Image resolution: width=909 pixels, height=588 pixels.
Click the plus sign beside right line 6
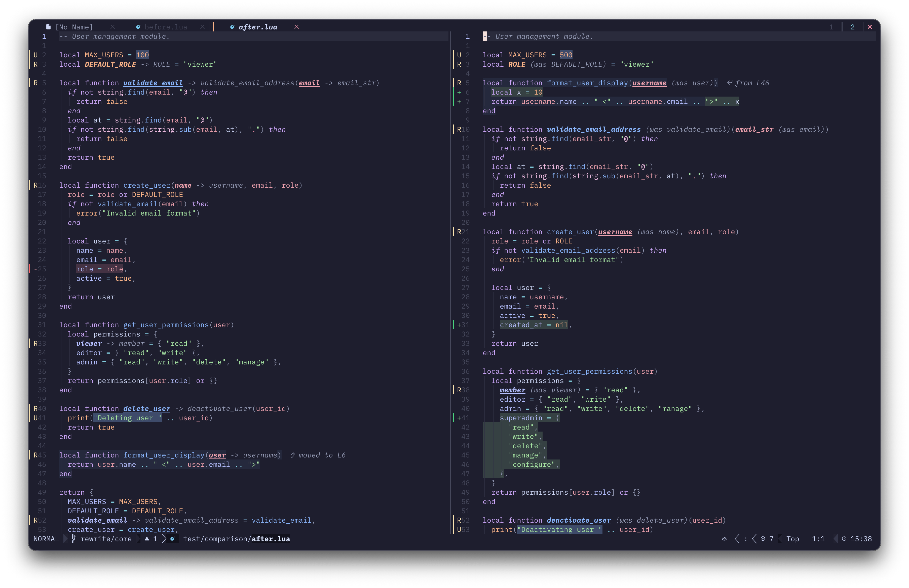[x=459, y=92]
